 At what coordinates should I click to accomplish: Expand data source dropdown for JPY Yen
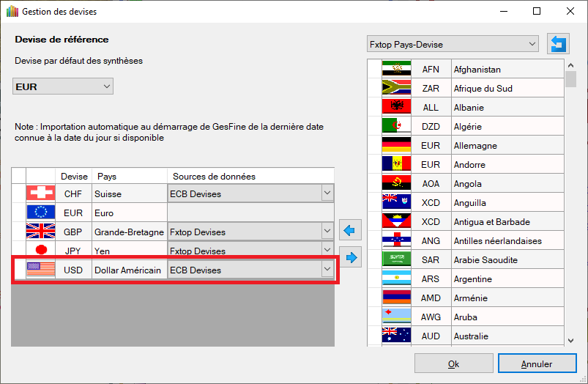click(x=327, y=250)
